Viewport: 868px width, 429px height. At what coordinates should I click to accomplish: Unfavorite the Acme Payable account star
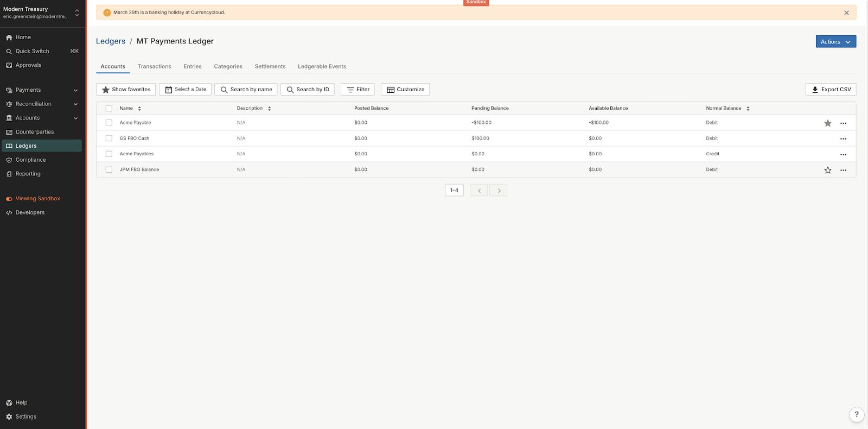tap(827, 123)
